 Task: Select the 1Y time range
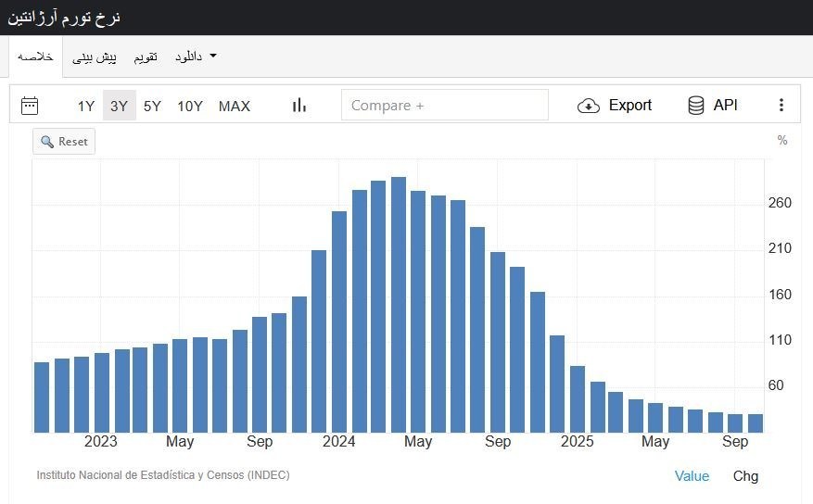pos(86,106)
